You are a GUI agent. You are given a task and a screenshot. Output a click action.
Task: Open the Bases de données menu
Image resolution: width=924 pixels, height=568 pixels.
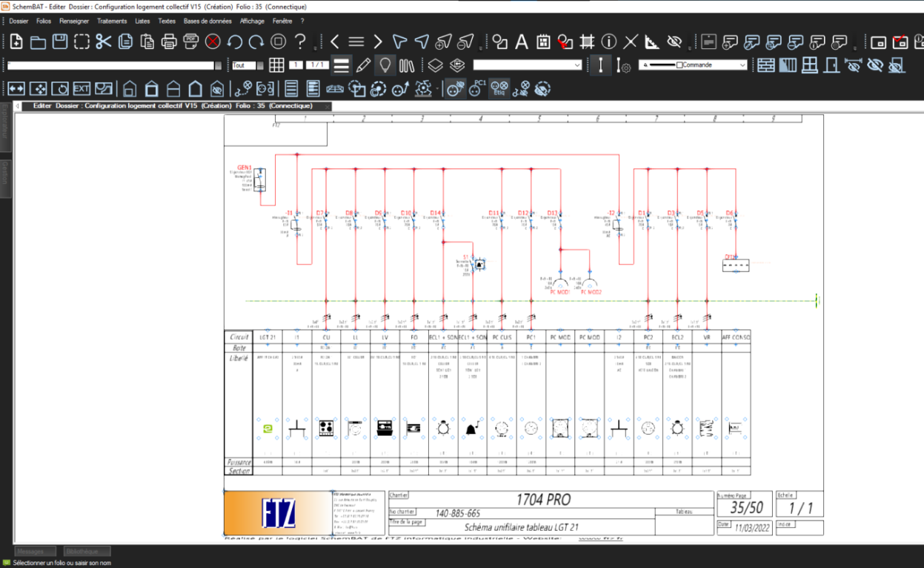(207, 21)
